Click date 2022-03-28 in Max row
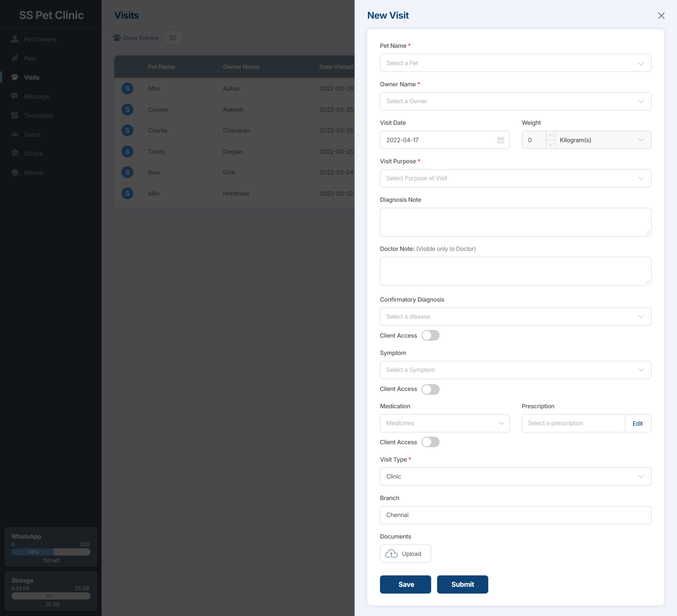Image resolution: width=677 pixels, height=616 pixels. click(336, 89)
